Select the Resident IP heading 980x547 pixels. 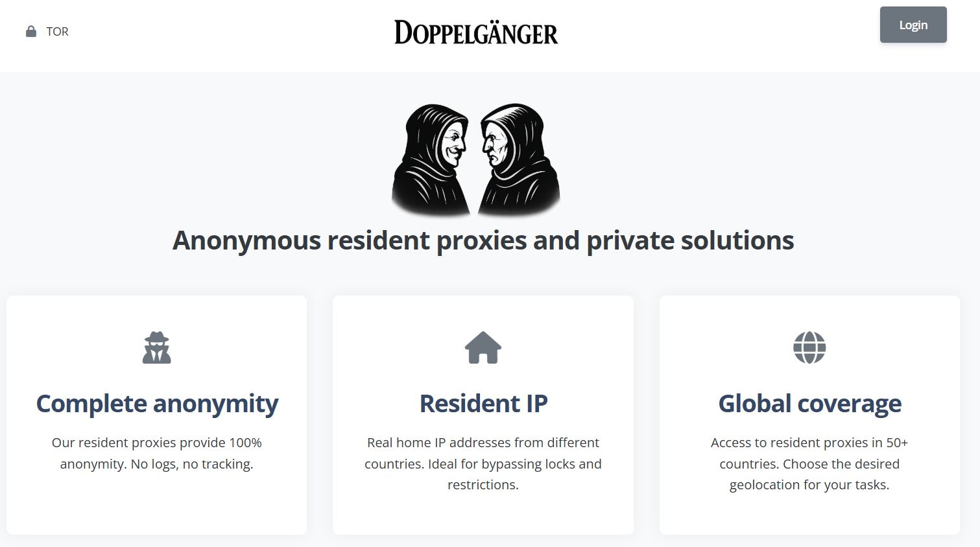tap(483, 403)
